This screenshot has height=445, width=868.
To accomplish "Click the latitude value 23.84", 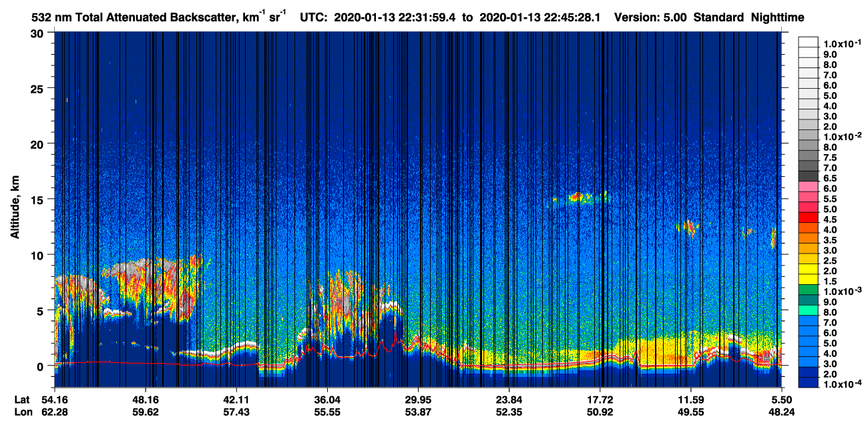I will tap(509, 400).
